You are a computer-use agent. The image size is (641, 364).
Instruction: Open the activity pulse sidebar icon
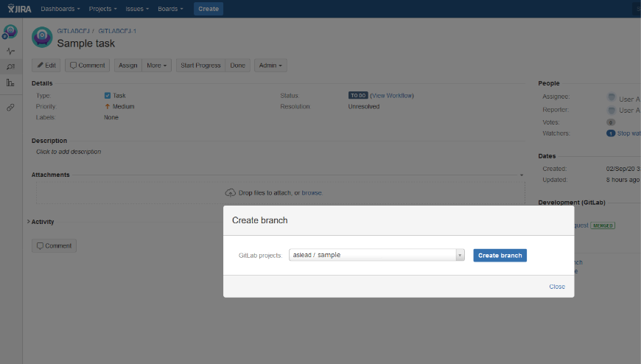tap(10, 51)
